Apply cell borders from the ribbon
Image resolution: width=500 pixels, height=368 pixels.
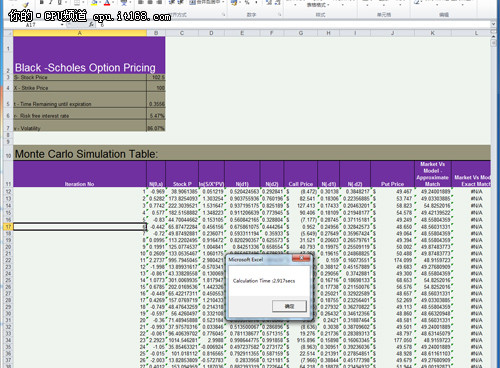click(x=77, y=3)
